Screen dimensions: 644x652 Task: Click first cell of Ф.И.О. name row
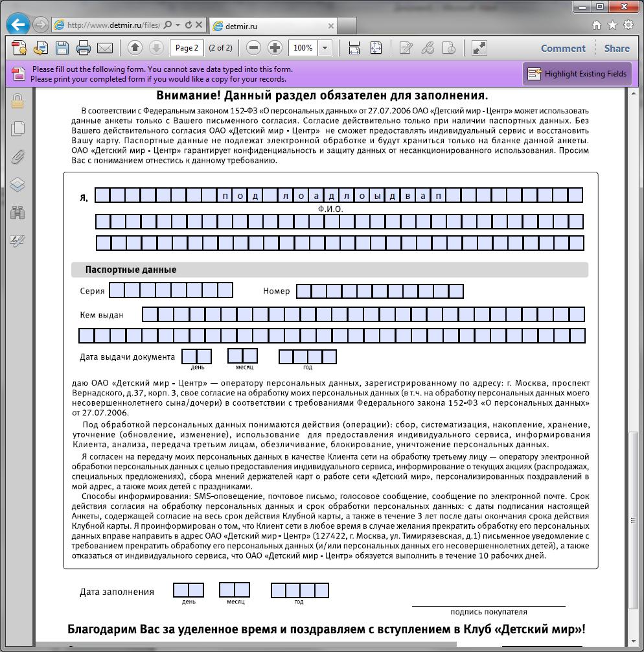click(x=102, y=195)
